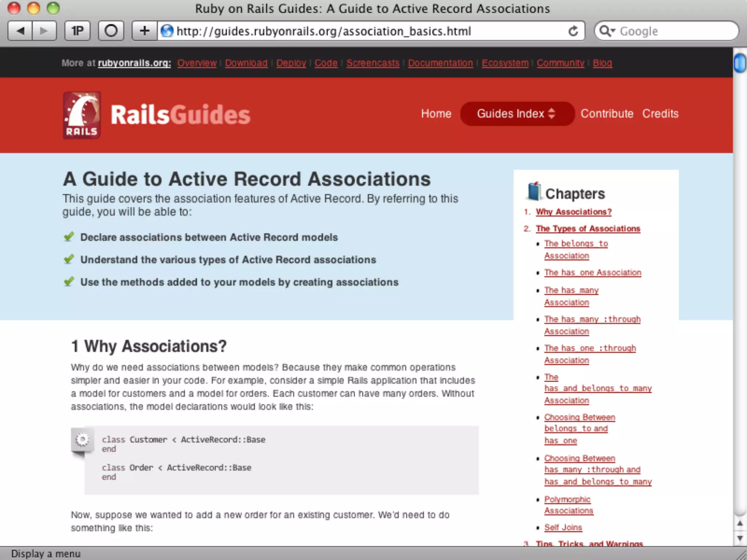Open the Home navigation item

click(436, 114)
